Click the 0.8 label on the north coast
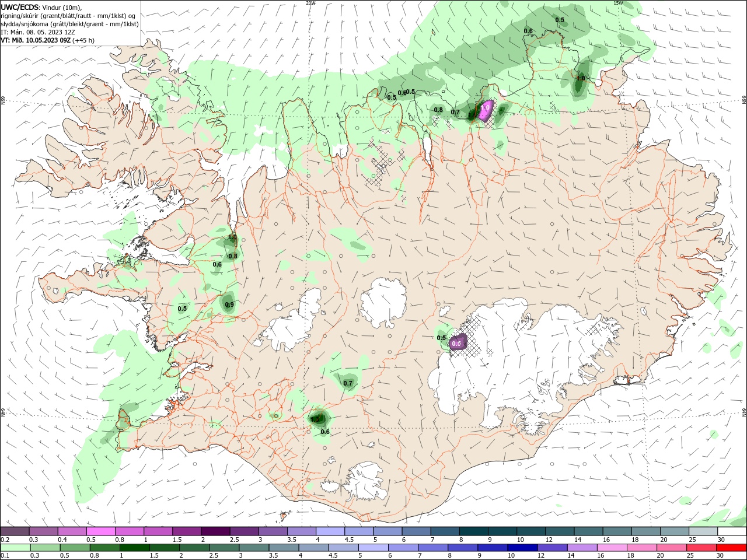The height and width of the screenshot is (560, 747). click(438, 110)
